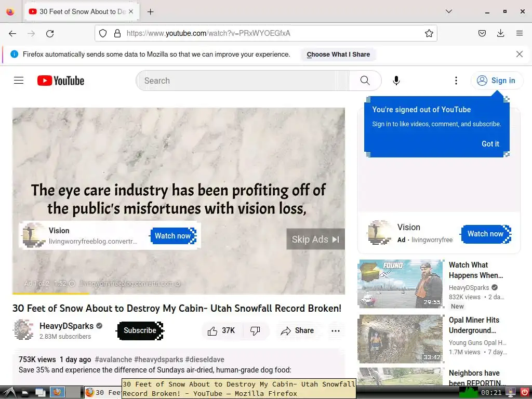Subscribe to HeavyDSparks

(140, 331)
